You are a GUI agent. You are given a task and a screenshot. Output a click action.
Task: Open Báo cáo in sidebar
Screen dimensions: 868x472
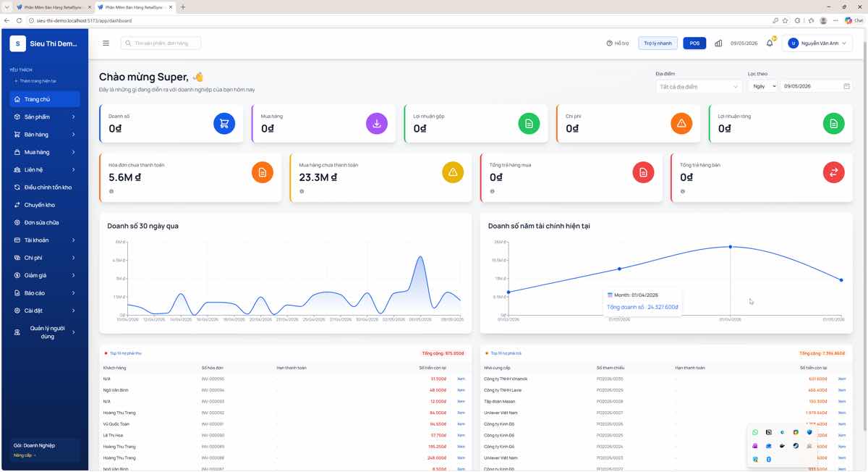coord(45,292)
